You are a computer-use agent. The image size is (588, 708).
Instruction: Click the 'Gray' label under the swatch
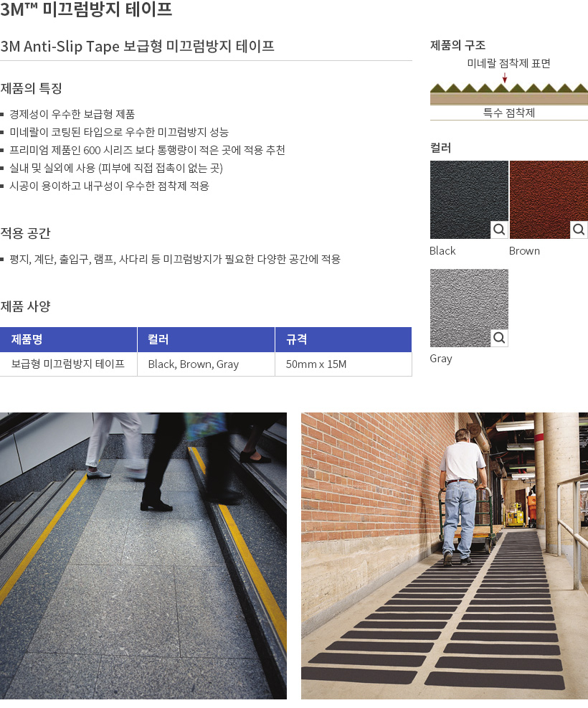[x=441, y=359]
